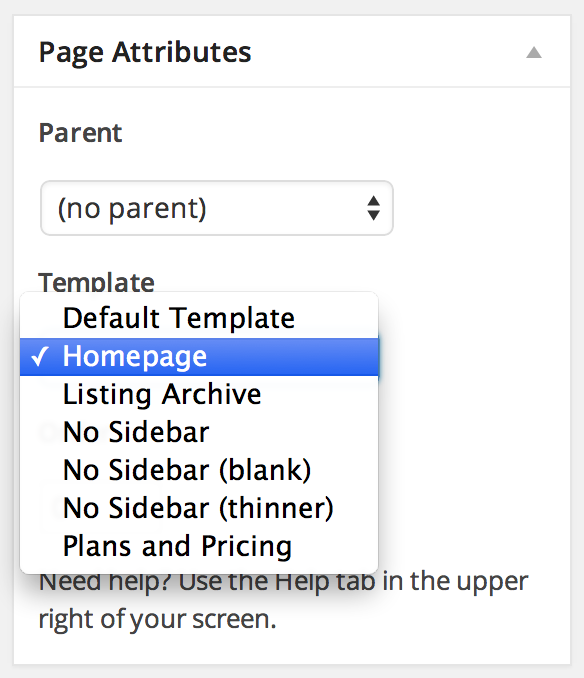This screenshot has width=584, height=678.
Task: Open the (no parent) dropdown
Action: [217, 208]
